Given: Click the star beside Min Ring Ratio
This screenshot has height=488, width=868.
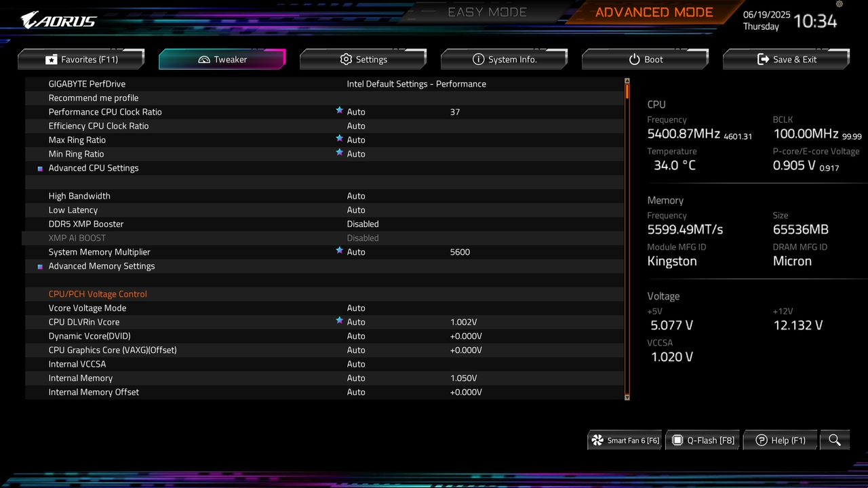Looking at the screenshot, I should pyautogui.click(x=339, y=152).
